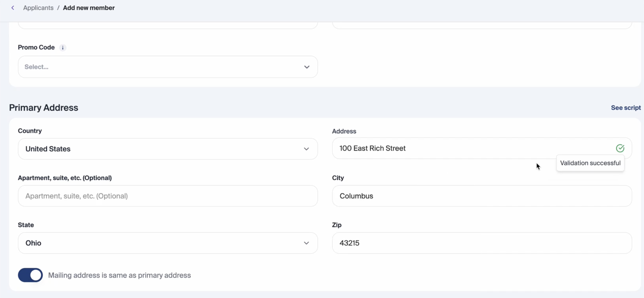
Task: Click the Promo Code dropdown chevron
Action: [x=307, y=67]
